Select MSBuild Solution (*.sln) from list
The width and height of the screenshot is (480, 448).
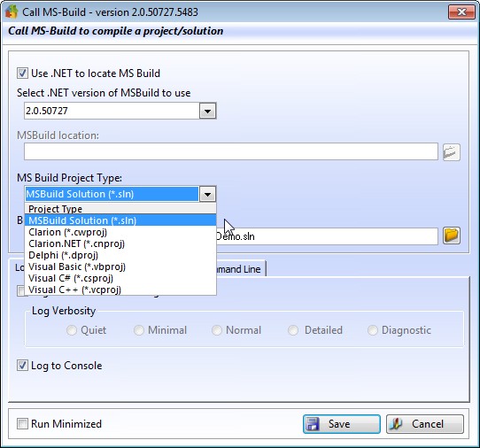pyautogui.click(x=120, y=220)
